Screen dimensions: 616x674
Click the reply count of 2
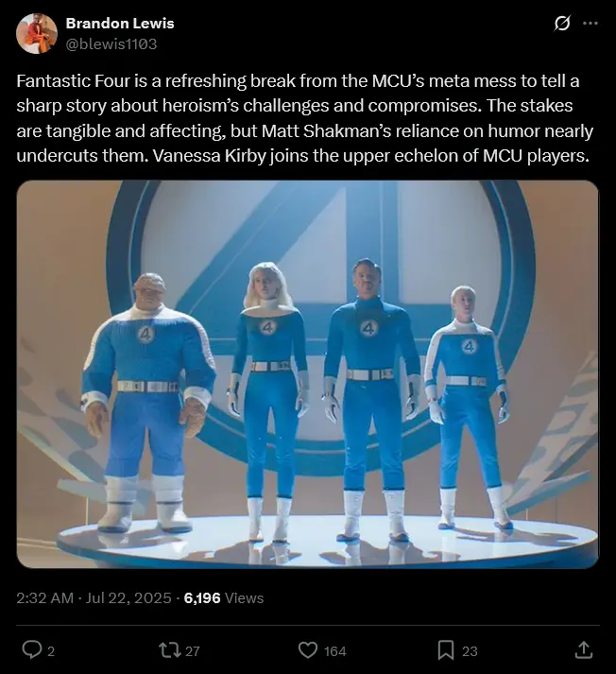51,651
